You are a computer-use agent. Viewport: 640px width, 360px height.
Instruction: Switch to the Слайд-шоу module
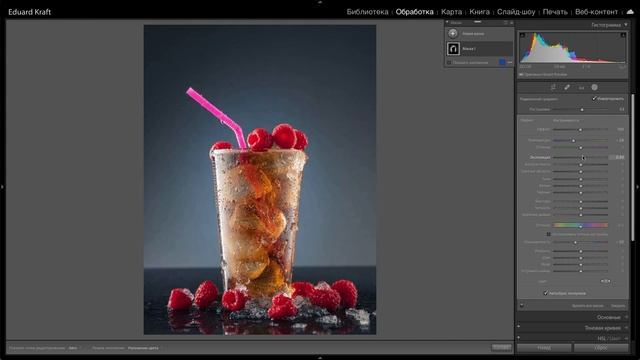coord(516,12)
